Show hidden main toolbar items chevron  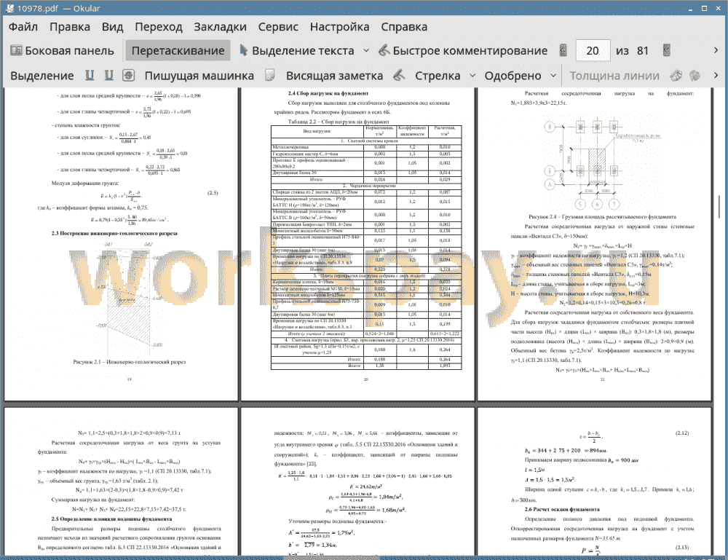click(716, 50)
